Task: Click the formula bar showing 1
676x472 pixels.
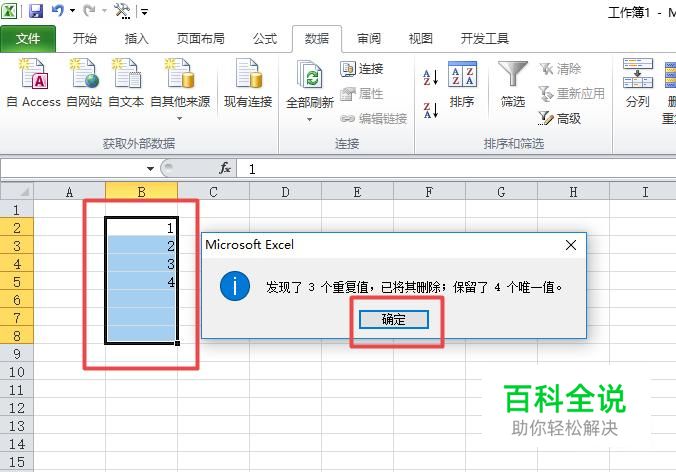Action: tap(457, 169)
